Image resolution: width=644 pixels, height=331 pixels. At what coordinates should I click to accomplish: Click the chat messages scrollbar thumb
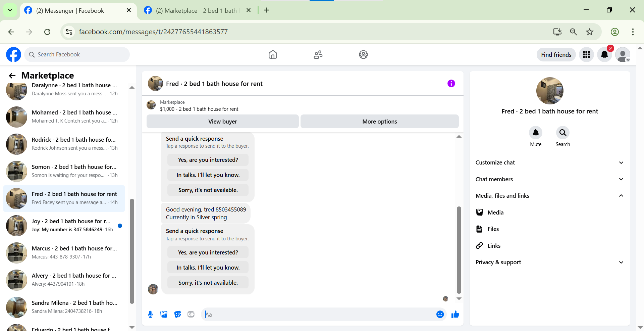[459, 250]
